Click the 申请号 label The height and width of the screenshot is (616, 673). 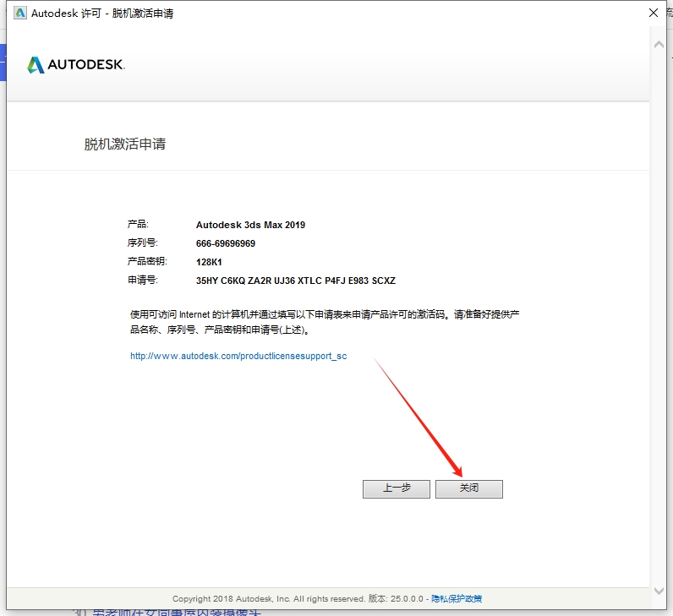[x=143, y=281]
